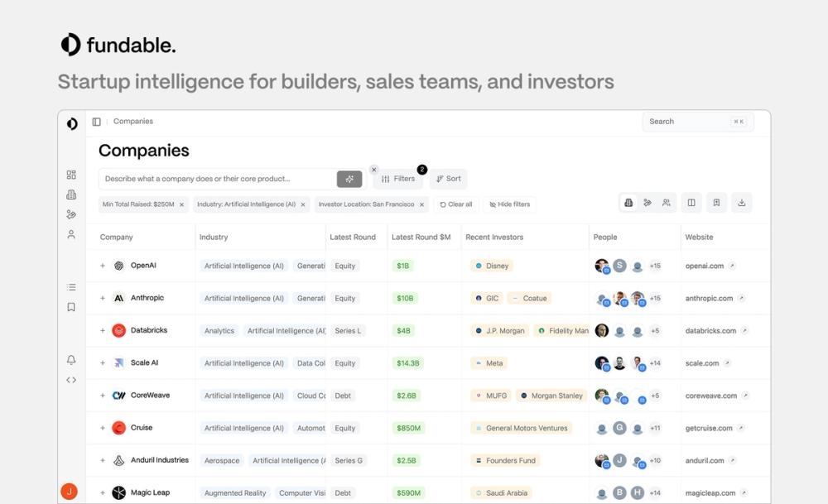The height and width of the screenshot is (504, 828).
Task: Expand the Scale AI company row
Action: (102, 362)
